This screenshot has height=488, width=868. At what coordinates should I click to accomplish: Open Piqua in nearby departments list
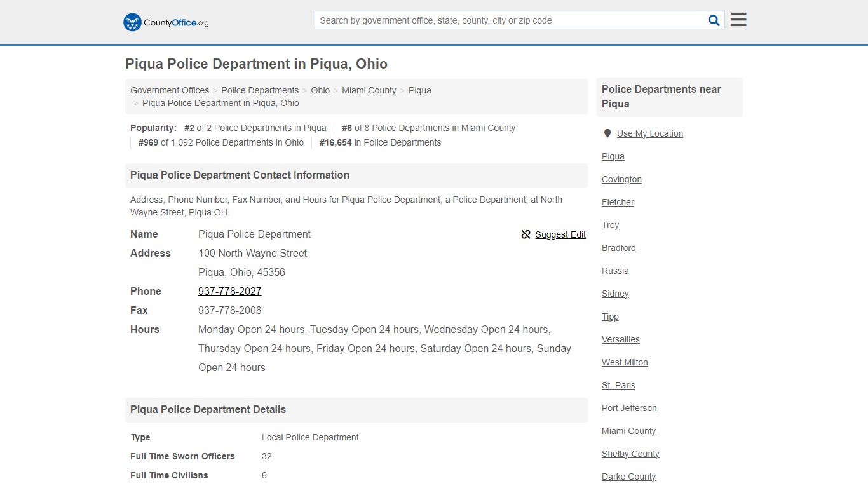(613, 156)
